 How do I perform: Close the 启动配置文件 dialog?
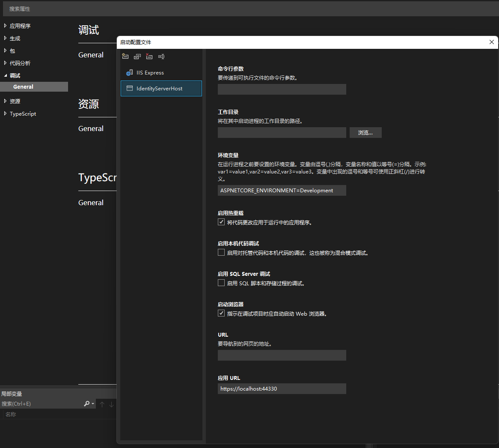click(491, 42)
